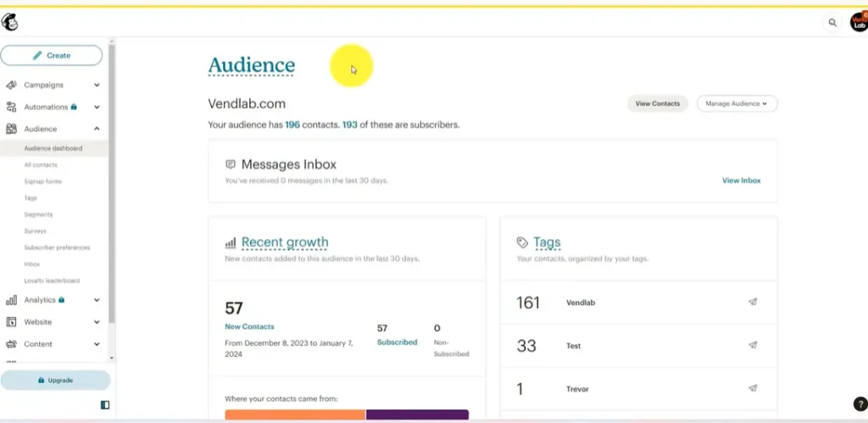The image size is (868, 423).
Task: Send campaign to Vendlab tag icon
Action: [x=753, y=303]
